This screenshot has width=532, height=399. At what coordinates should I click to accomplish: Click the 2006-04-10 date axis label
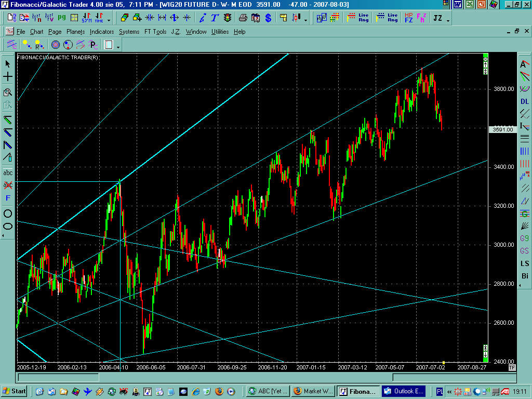point(113,367)
